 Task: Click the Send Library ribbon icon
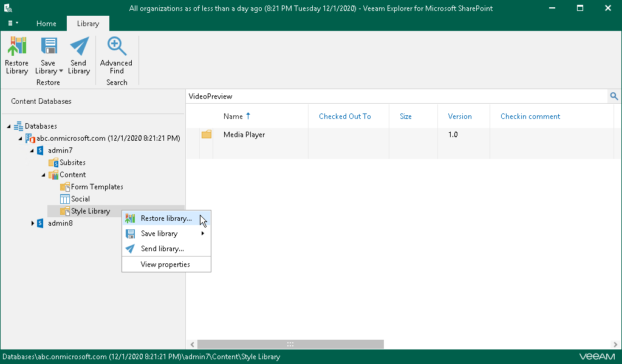79,46
